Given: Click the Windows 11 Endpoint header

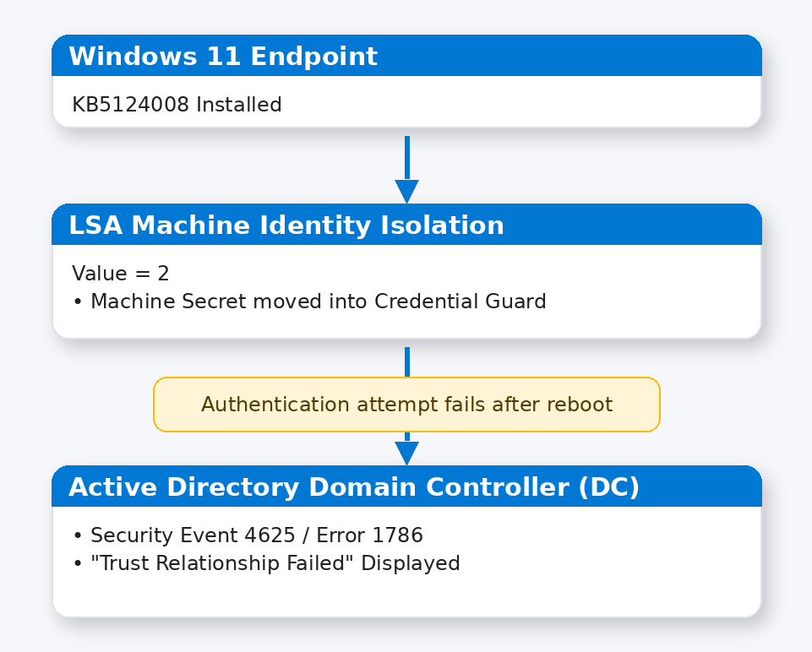Looking at the screenshot, I should [406, 56].
